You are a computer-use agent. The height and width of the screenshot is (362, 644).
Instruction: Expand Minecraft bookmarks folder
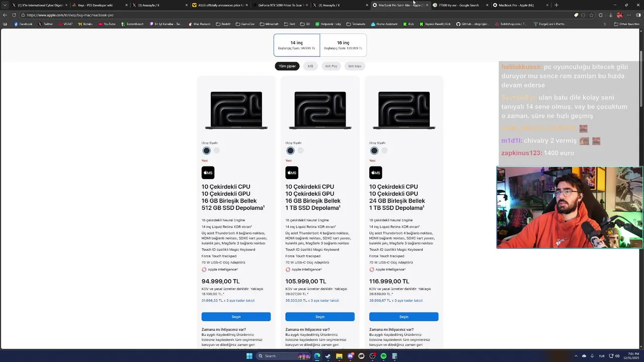(269, 24)
